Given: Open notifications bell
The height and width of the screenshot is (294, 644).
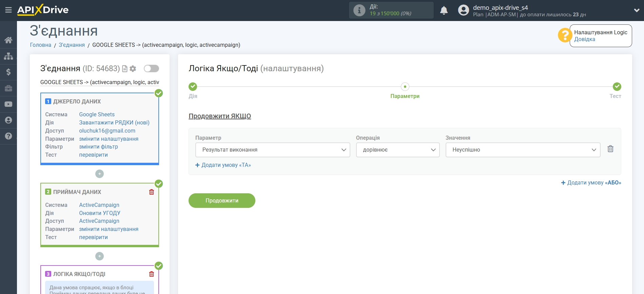Looking at the screenshot, I should 444,11.
